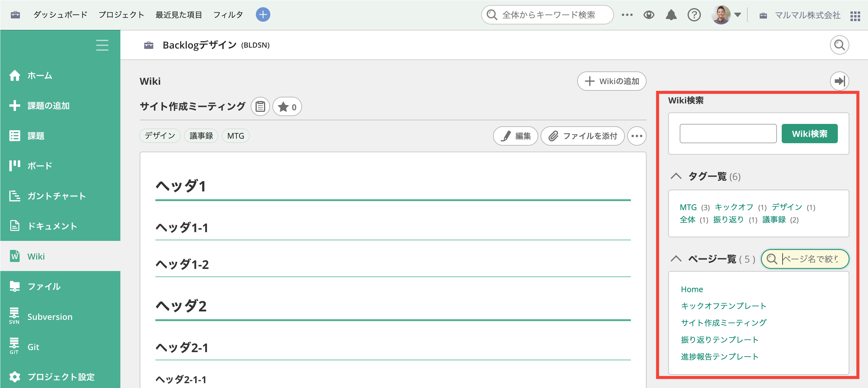Collapse the タグ一覧 section
The width and height of the screenshot is (868, 388).
pyautogui.click(x=676, y=176)
